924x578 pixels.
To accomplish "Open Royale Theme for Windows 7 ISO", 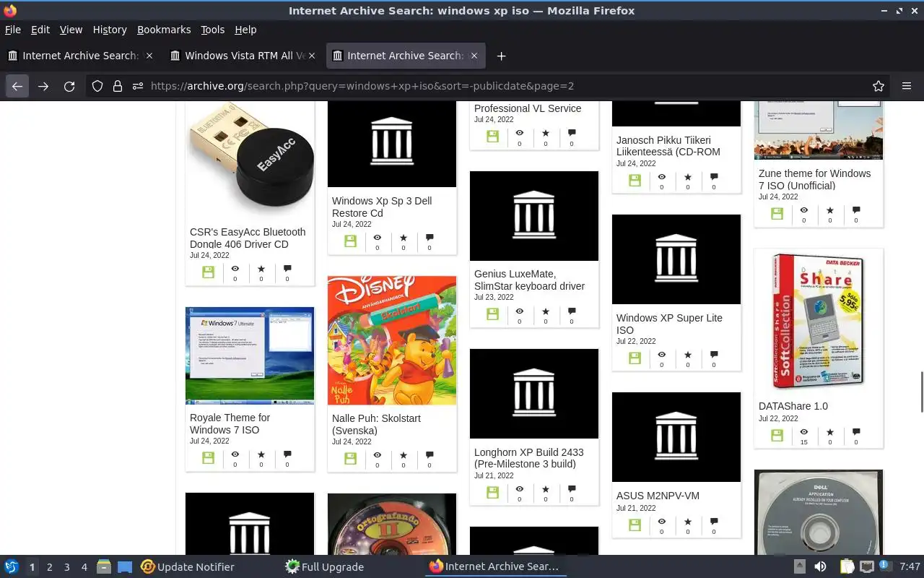I will point(230,423).
